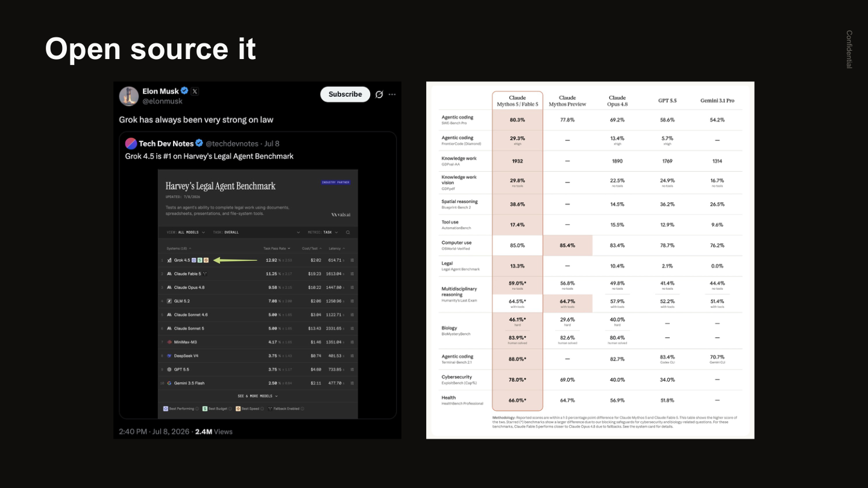Screen dimensions: 868x488
Task: Click the Tech Dev Notes avatar
Action: click(x=131, y=143)
